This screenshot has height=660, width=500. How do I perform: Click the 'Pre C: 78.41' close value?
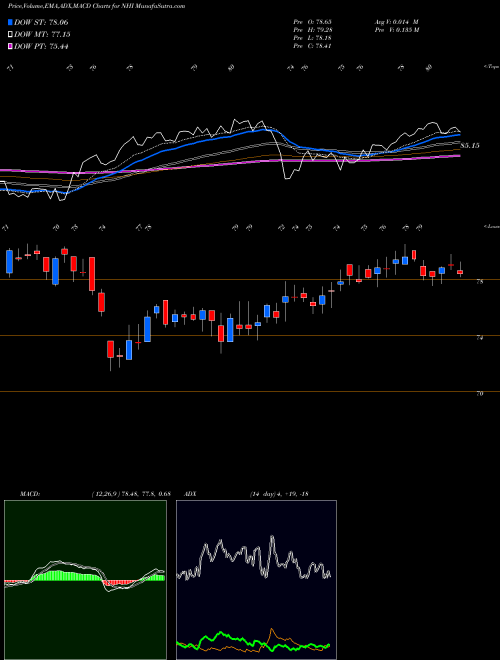[312, 45]
